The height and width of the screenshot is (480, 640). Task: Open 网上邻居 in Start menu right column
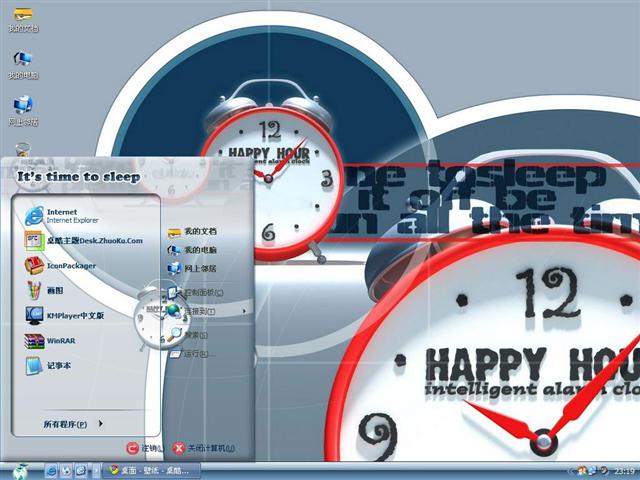192,268
